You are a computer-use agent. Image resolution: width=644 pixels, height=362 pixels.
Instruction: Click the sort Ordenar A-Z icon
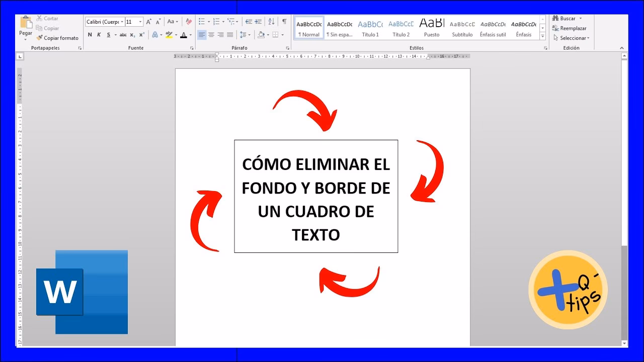pyautogui.click(x=271, y=22)
